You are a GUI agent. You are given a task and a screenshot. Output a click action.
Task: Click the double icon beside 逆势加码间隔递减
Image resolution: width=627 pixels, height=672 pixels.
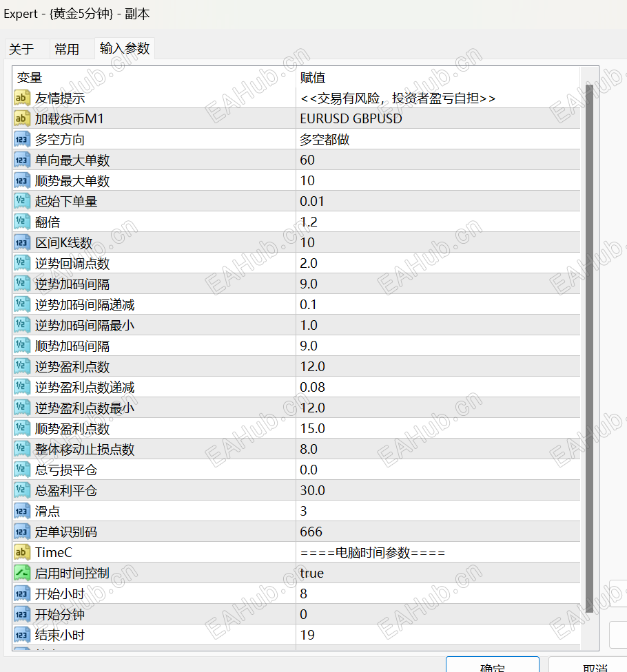(x=22, y=305)
